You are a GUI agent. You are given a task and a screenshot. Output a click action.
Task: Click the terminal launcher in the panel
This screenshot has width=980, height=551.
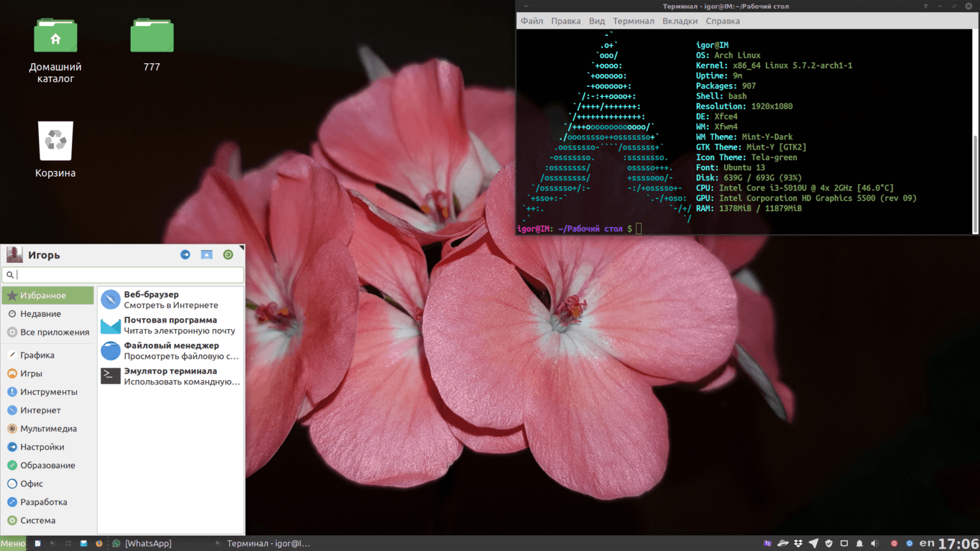click(53, 543)
